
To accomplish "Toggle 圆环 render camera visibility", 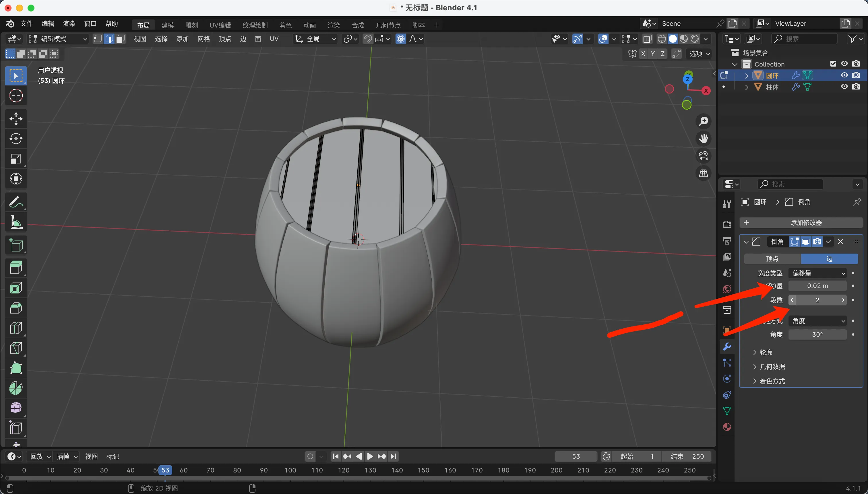I will click(x=856, y=75).
